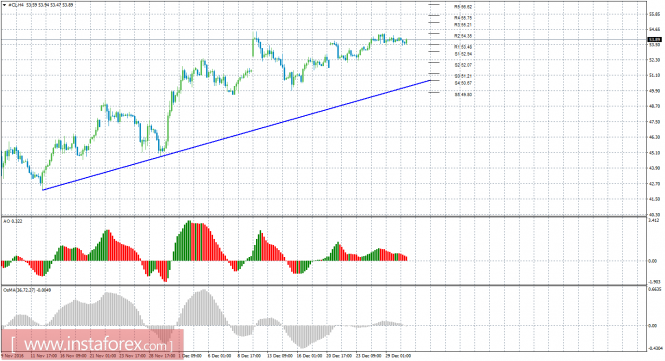The height and width of the screenshot is (361, 665).
Task: Click the 6 Dec 01:00 time axis label
Action: 220,356
